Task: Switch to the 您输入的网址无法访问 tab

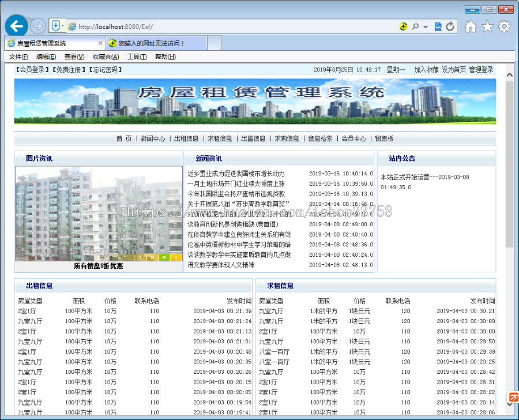Action: pyautogui.click(x=151, y=43)
